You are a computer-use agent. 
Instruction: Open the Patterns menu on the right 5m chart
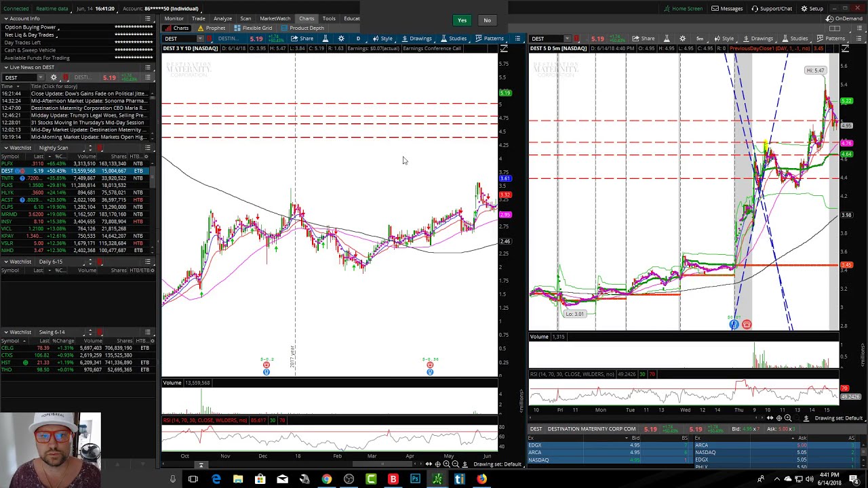pos(831,39)
